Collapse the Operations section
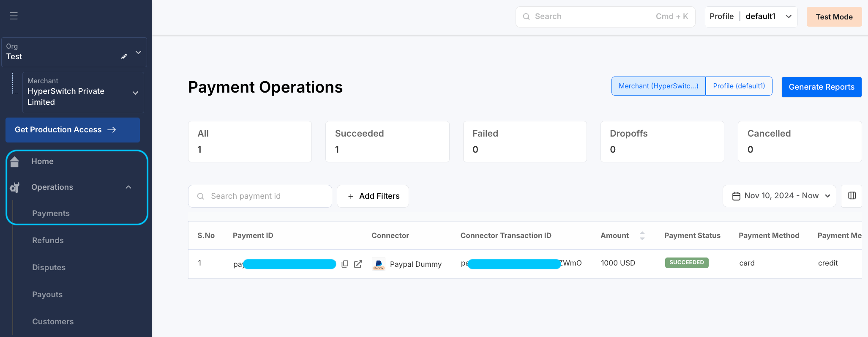The image size is (868, 337). (x=128, y=187)
